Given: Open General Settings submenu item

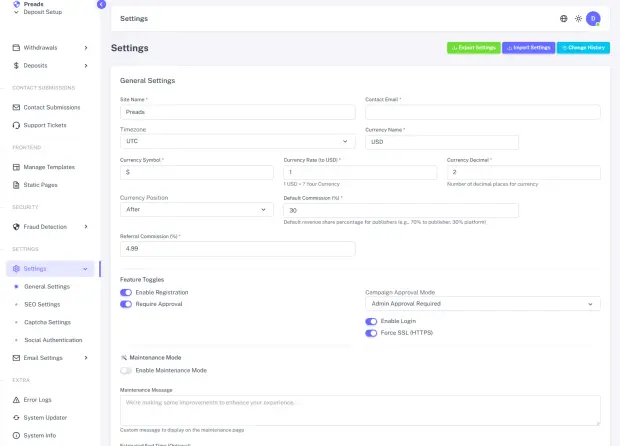Looking at the screenshot, I should click(47, 286).
